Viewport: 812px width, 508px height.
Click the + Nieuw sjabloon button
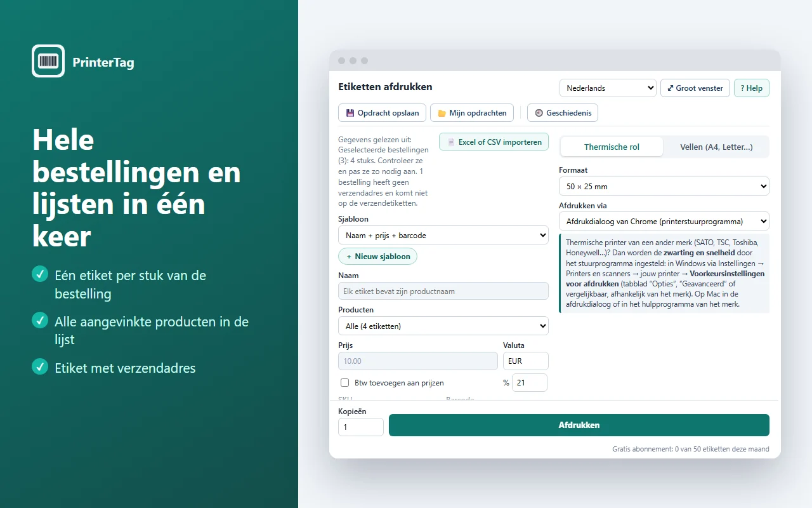377,257
